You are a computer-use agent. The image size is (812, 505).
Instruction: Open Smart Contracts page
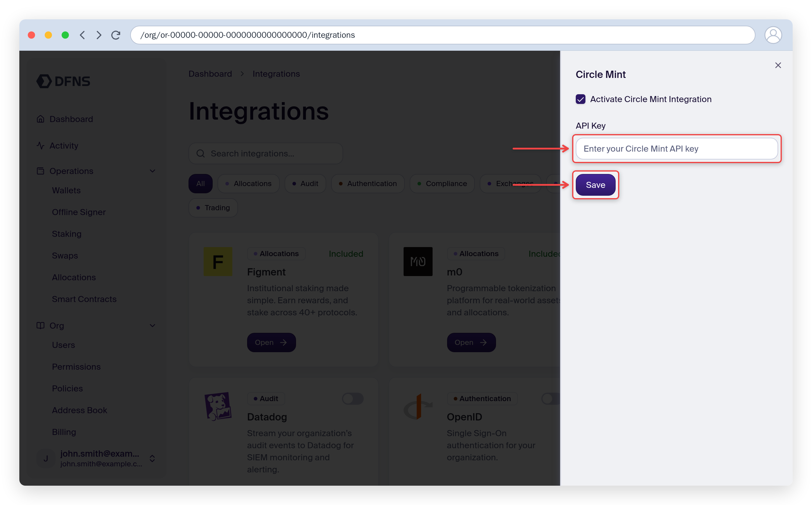tap(84, 299)
